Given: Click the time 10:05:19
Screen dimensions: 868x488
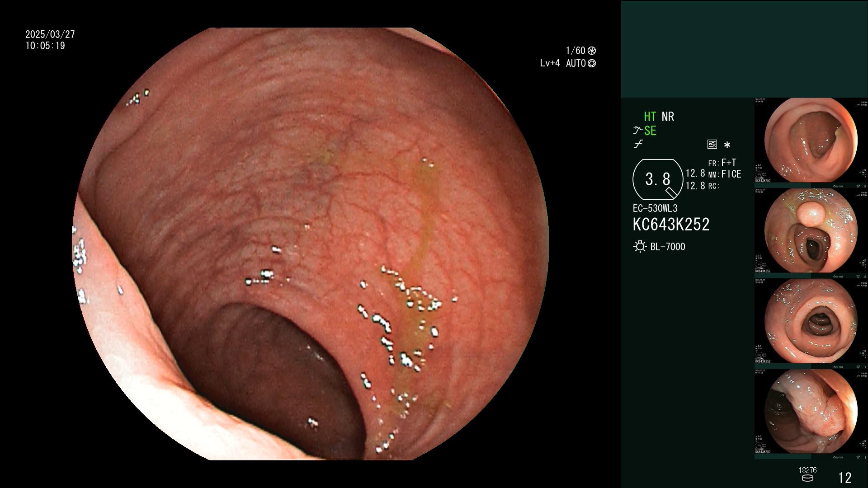Looking at the screenshot, I should tap(45, 46).
